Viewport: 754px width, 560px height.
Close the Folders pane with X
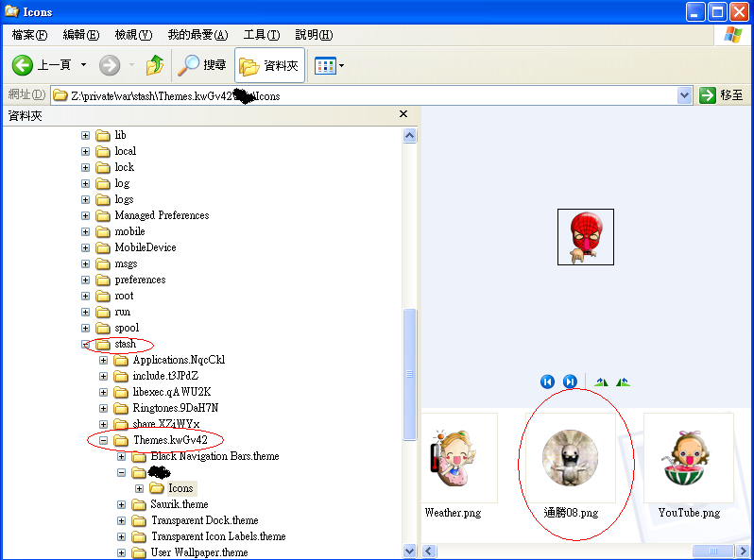pos(403,114)
